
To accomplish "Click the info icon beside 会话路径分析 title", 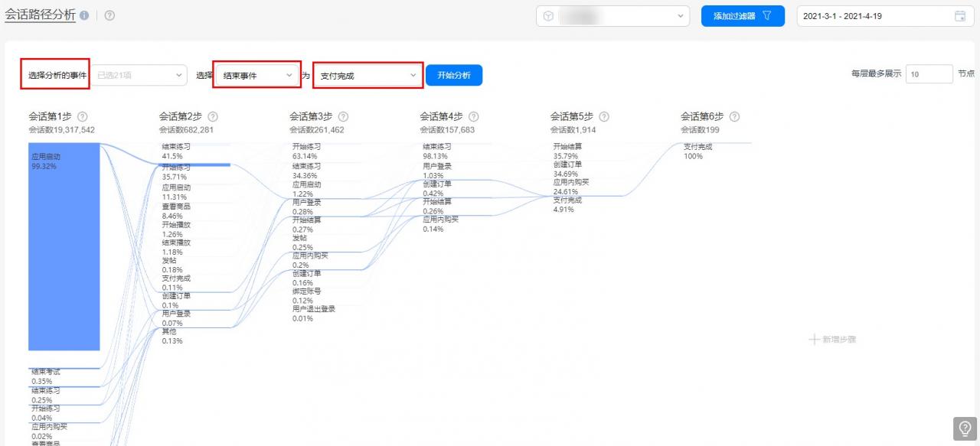I will pos(84,15).
